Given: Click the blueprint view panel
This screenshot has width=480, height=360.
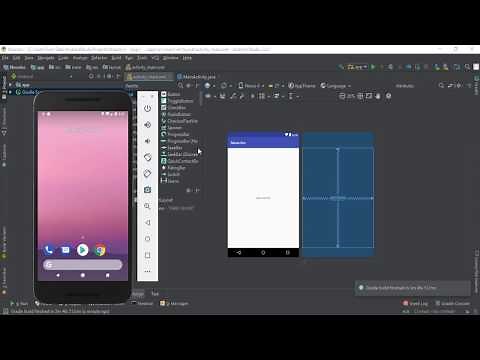Looking at the screenshot, I should [338, 194].
